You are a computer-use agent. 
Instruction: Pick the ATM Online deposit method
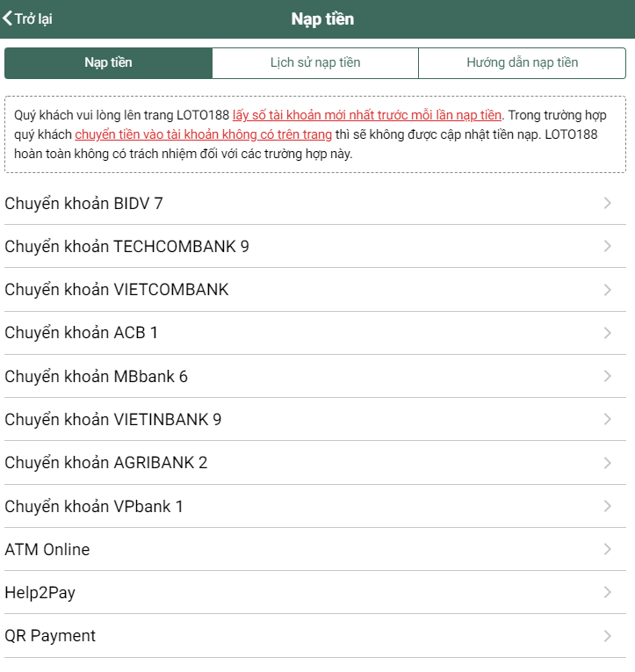(315, 549)
